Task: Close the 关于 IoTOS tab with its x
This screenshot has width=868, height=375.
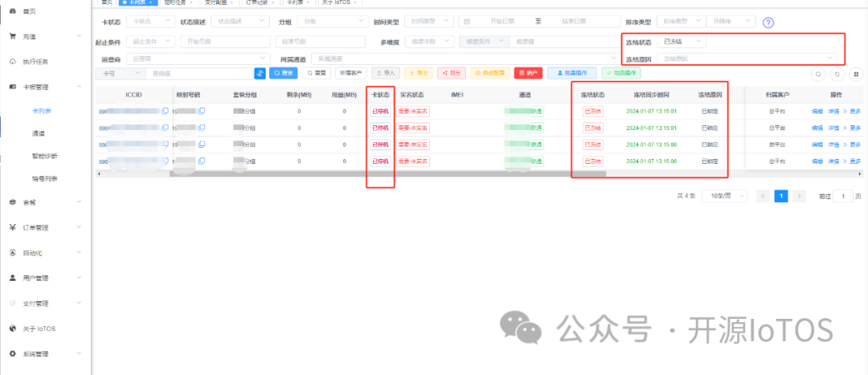Action: (355, 2)
